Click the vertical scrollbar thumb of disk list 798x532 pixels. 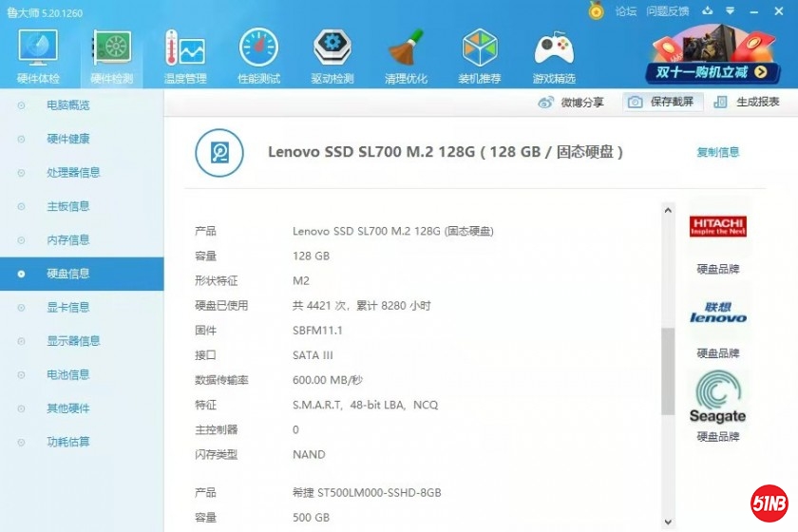click(x=668, y=371)
